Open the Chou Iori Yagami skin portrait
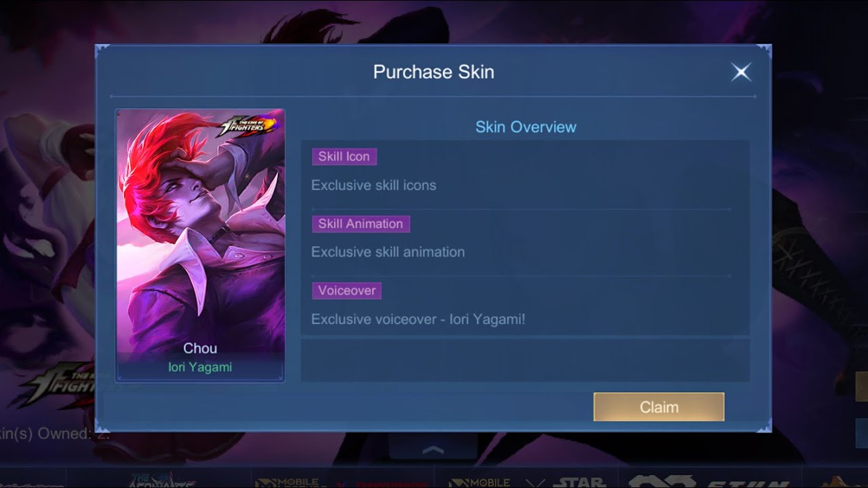 (200, 245)
